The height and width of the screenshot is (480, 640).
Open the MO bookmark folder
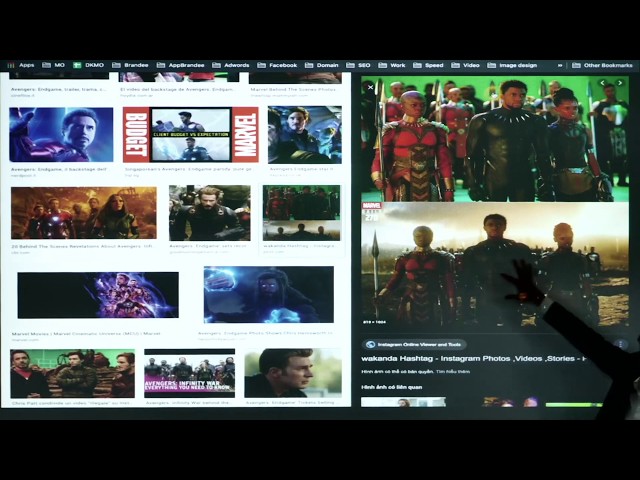(54, 65)
